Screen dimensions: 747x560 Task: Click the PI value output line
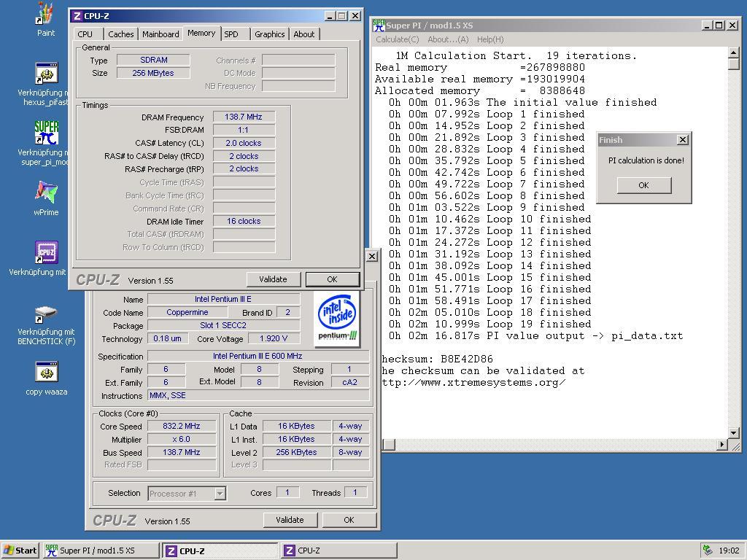coord(535,336)
